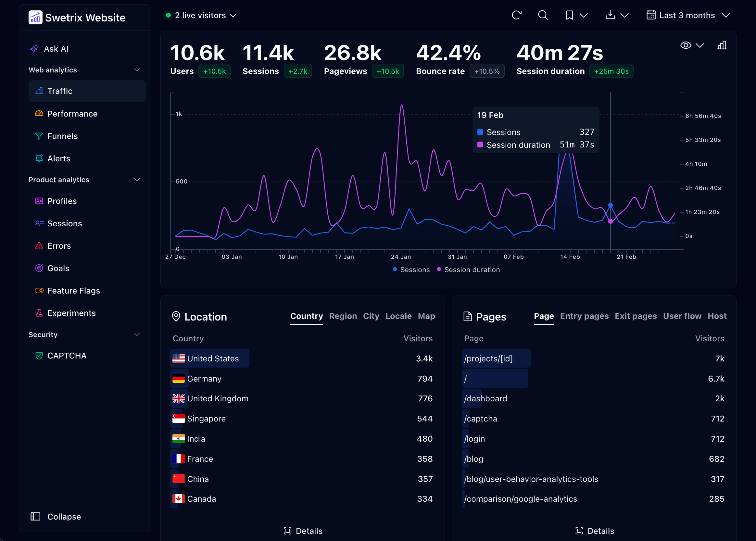Click the bookmark saved views icon
Image resolution: width=756 pixels, height=541 pixels.
click(x=570, y=15)
